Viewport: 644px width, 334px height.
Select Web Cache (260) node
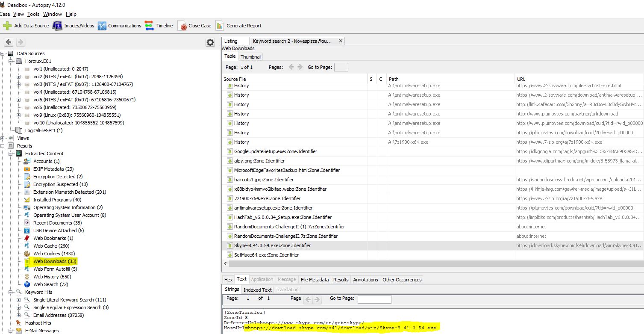click(51, 246)
